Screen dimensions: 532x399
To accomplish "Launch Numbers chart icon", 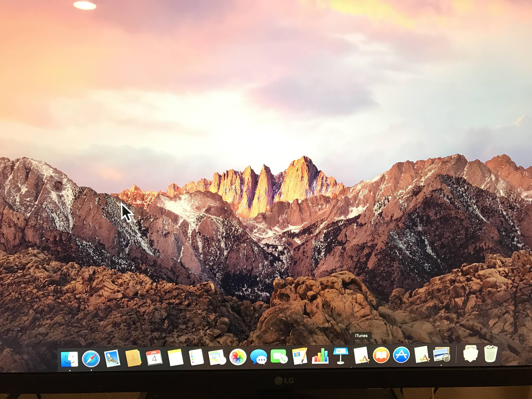I will coord(320,355).
